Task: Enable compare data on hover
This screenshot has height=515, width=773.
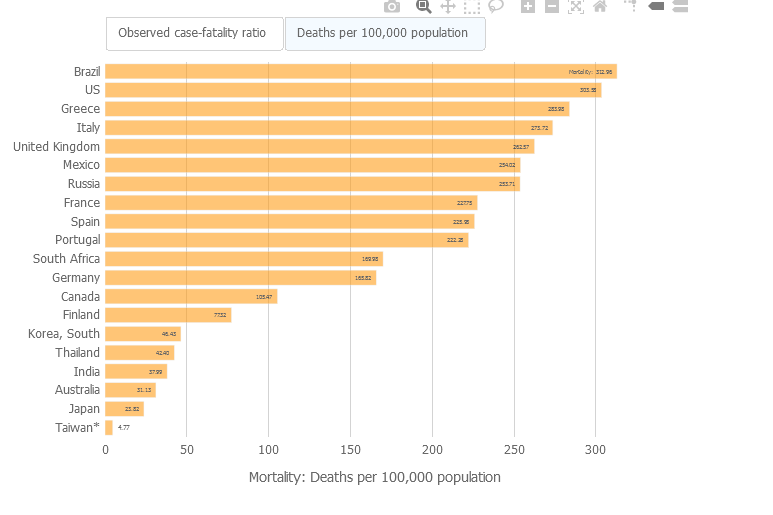Action: tap(680, 6)
